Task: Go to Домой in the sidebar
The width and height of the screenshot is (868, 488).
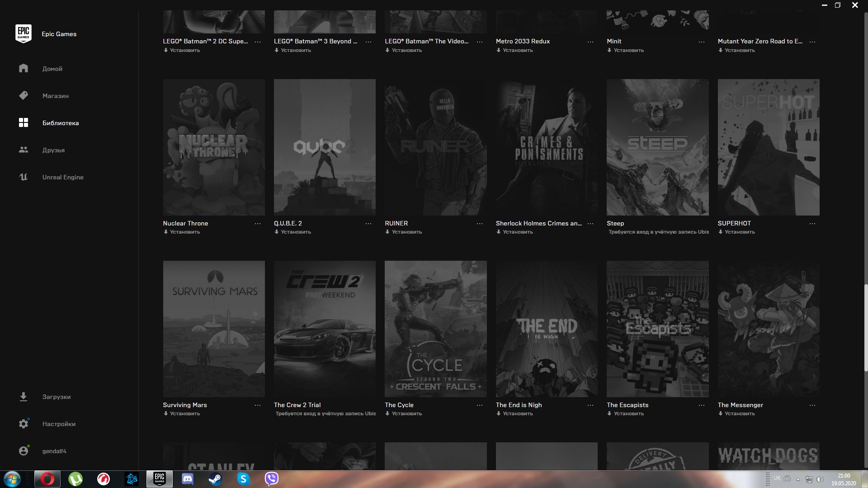Action: click(x=52, y=69)
